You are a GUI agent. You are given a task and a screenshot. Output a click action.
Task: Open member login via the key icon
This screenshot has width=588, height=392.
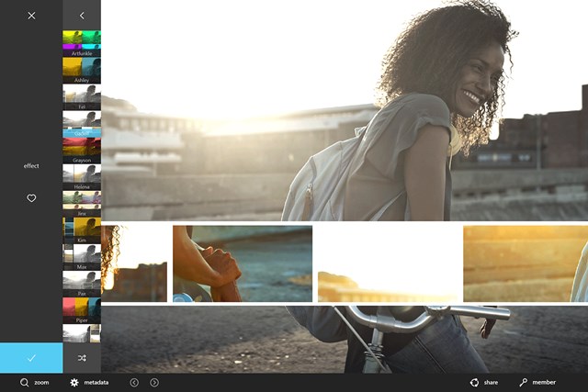click(x=524, y=382)
